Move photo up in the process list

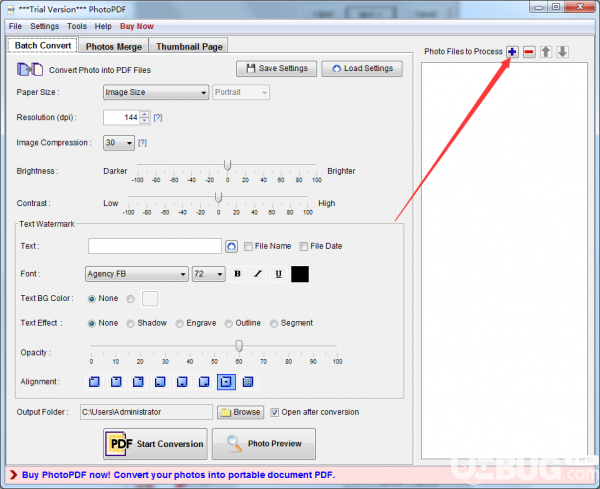click(x=546, y=52)
